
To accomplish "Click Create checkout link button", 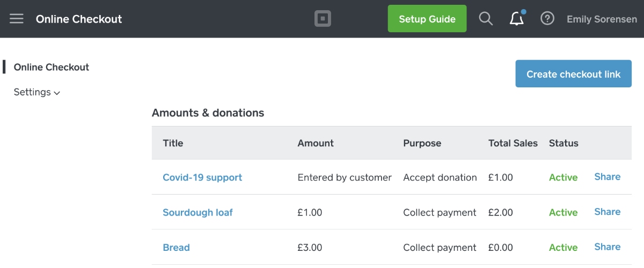I will coord(574,74).
